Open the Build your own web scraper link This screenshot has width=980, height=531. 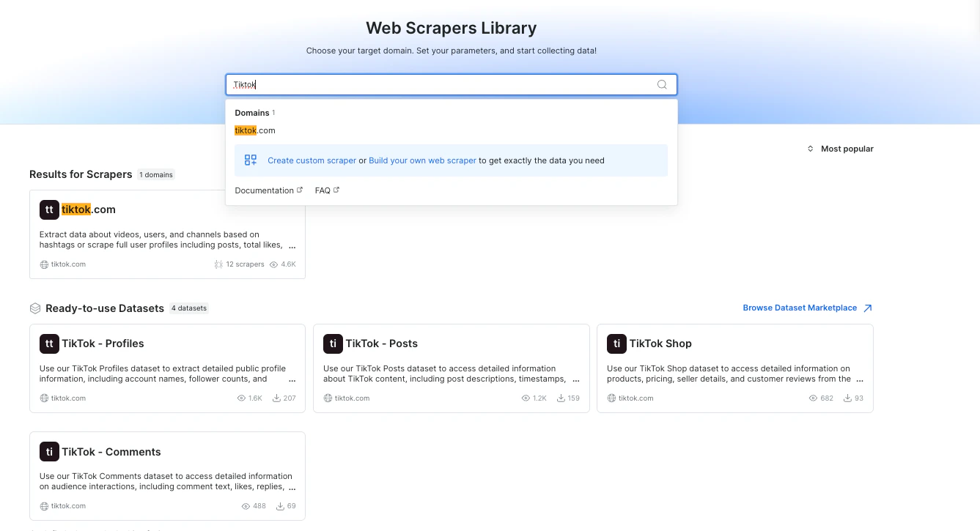422,160
